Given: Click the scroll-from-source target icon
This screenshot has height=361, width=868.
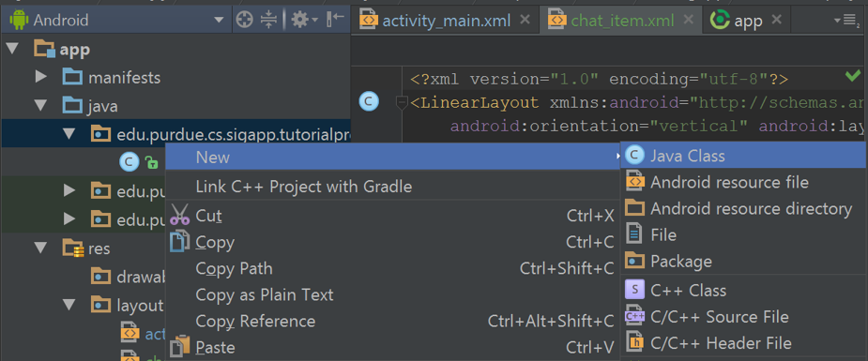Looking at the screenshot, I should [x=244, y=21].
